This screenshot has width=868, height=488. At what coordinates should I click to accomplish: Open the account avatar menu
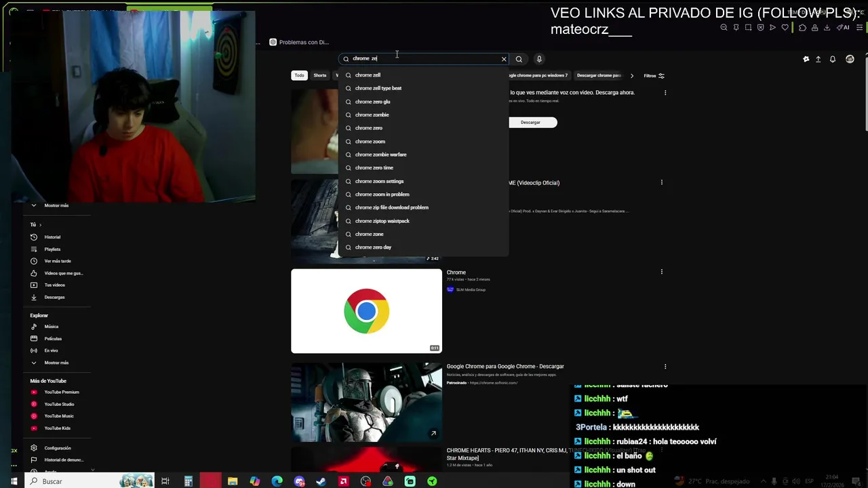850,59
